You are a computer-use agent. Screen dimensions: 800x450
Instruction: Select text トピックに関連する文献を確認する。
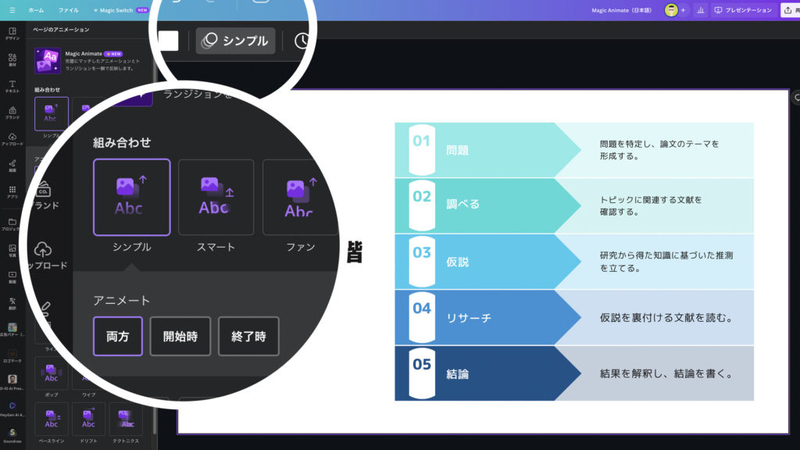[651, 206]
